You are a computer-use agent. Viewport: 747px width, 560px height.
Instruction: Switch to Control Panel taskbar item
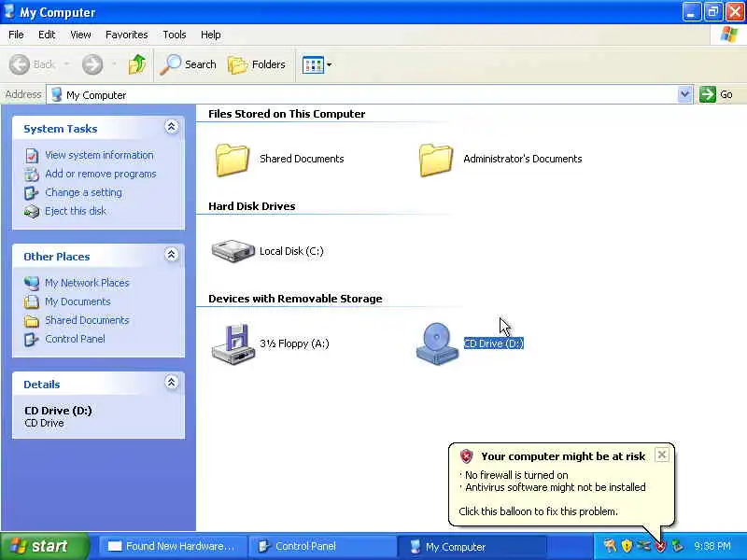point(323,546)
